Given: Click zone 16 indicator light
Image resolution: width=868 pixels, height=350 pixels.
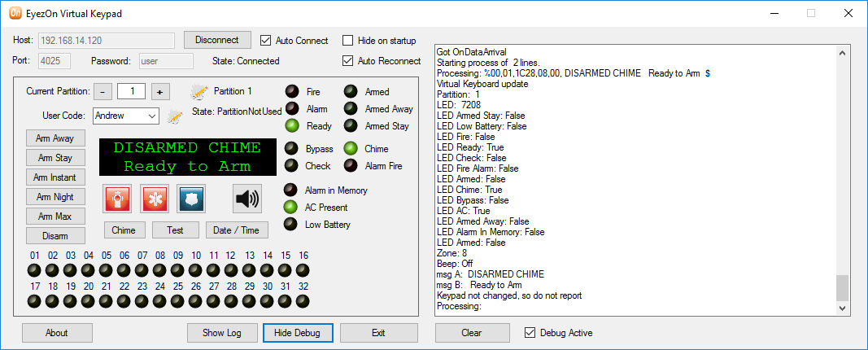Looking at the screenshot, I should 303,271.
